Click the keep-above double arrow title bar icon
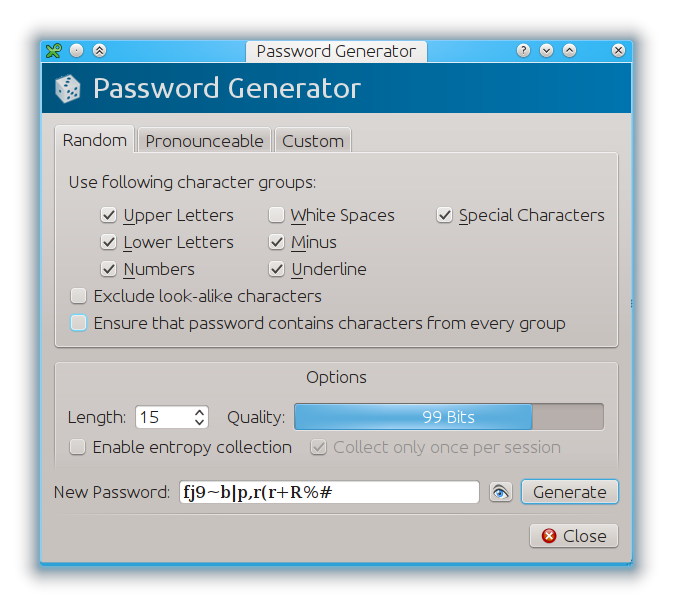 [100, 51]
